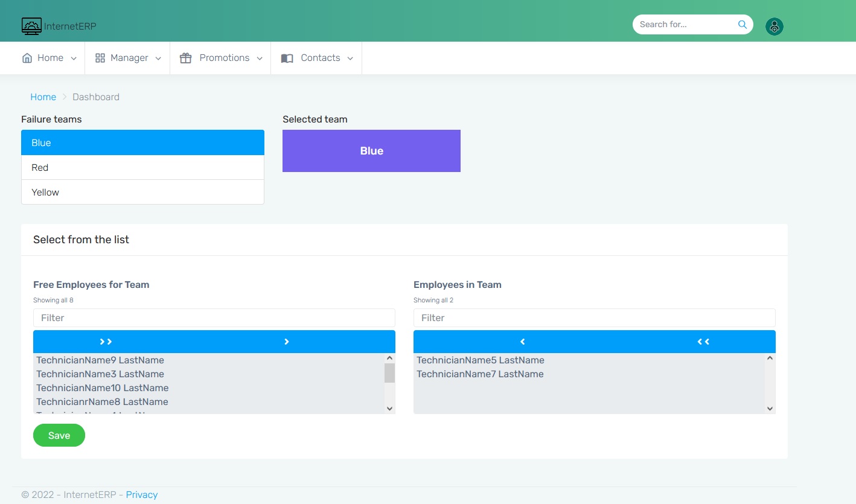The image size is (856, 504).
Task: Open the Manager menu item
Action: (x=128, y=58)
